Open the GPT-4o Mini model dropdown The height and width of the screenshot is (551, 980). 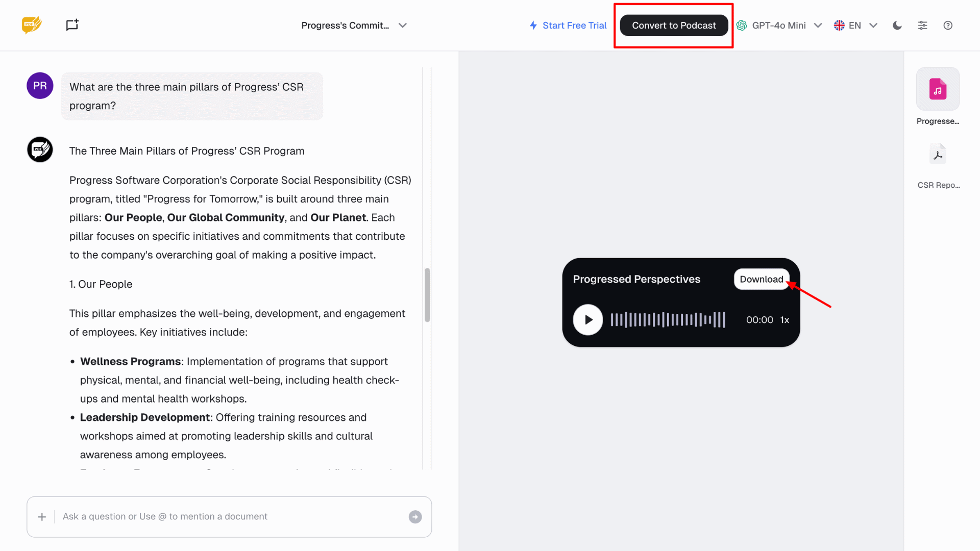pyautogui.click(x=779, y=26)
